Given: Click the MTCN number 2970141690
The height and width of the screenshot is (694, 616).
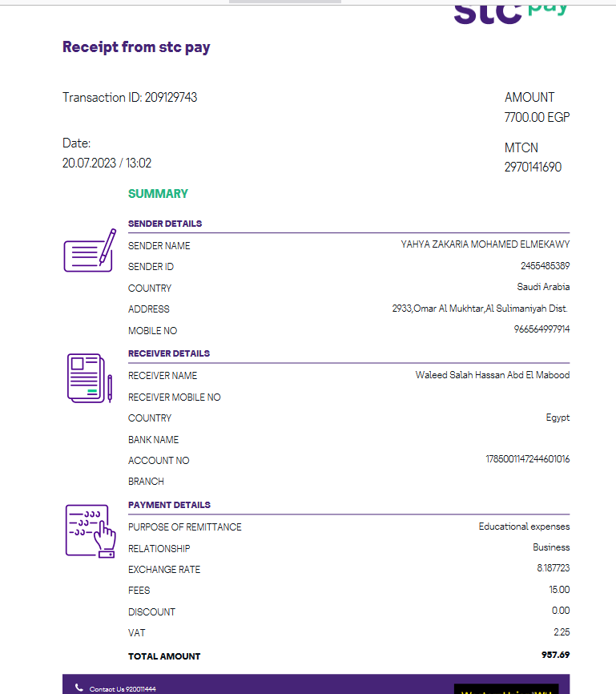Looking at the screenshot, I should pos(533,167).
